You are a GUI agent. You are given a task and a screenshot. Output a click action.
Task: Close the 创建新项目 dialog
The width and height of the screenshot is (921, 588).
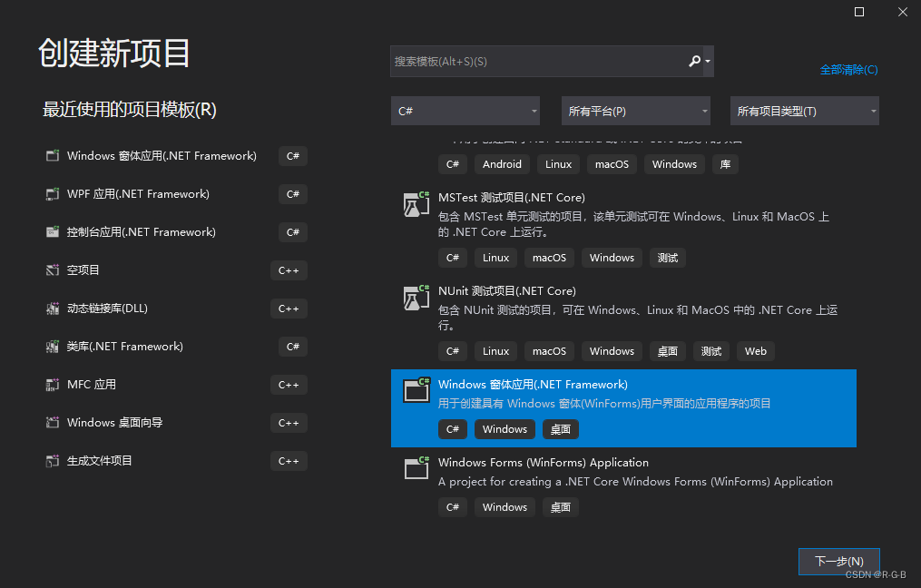pos(903,12)
